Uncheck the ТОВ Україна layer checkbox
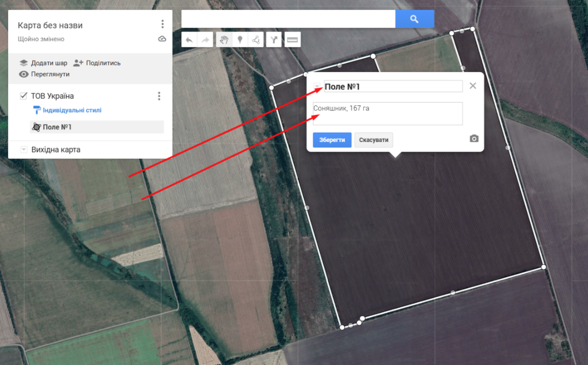This screenshot has width=588, height=365. 23,96
